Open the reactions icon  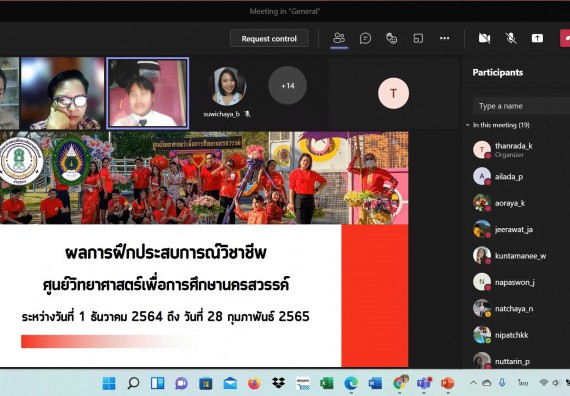(x=392, y=38)
